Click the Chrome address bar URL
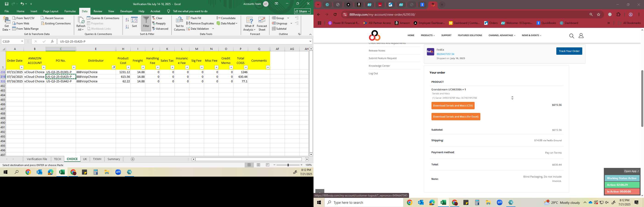The width and height of the screenshot is (644, 207). [382, 14]
